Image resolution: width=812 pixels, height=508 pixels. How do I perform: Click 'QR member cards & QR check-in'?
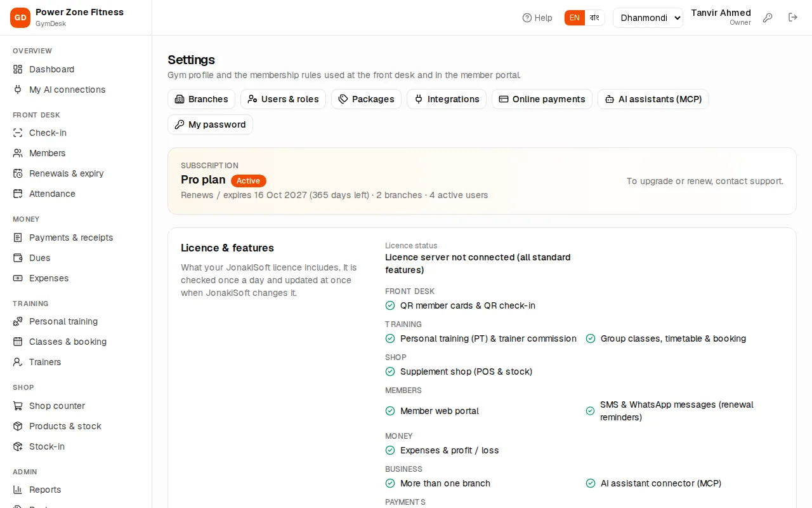[468, 305]
